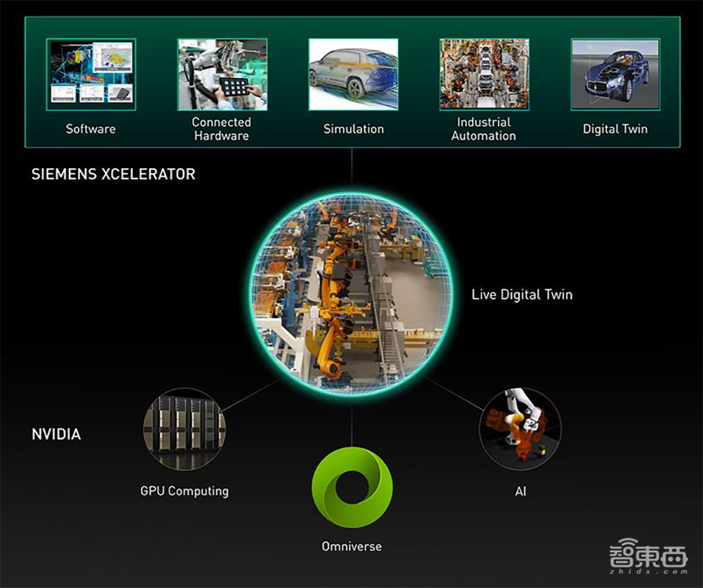Click the 'NVIDIA' heading text
The height and width of the screenshot is (588, 703).
point(56,434)
